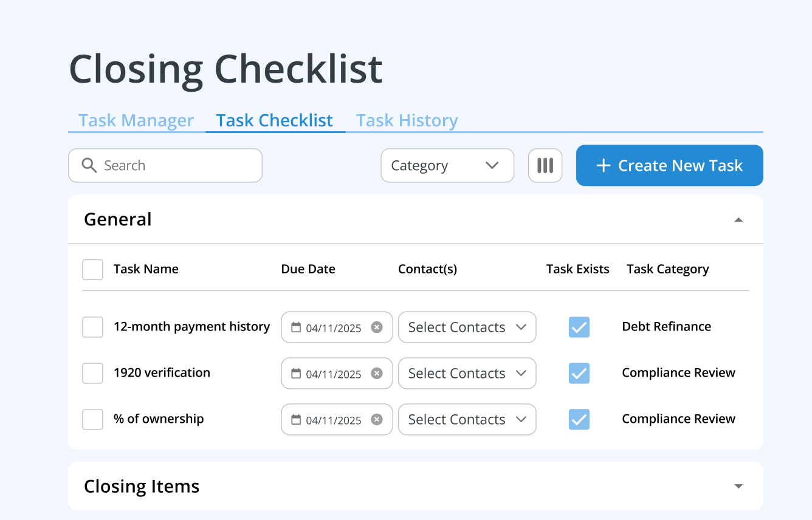Image resolution: width=812 pixels, height=520 pixels.
Task: Switch to the Task Manager tab
Action: (136, 120)
